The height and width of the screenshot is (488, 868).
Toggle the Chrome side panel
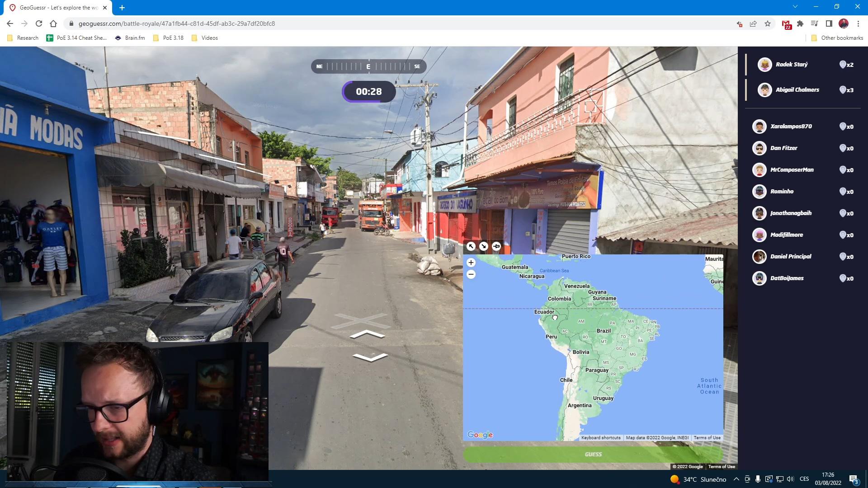click(829, 23)
